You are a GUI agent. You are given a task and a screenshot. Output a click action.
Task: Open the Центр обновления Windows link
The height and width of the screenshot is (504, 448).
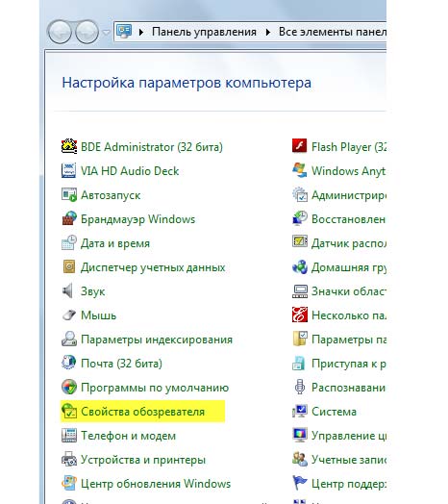tap(156, 484)
